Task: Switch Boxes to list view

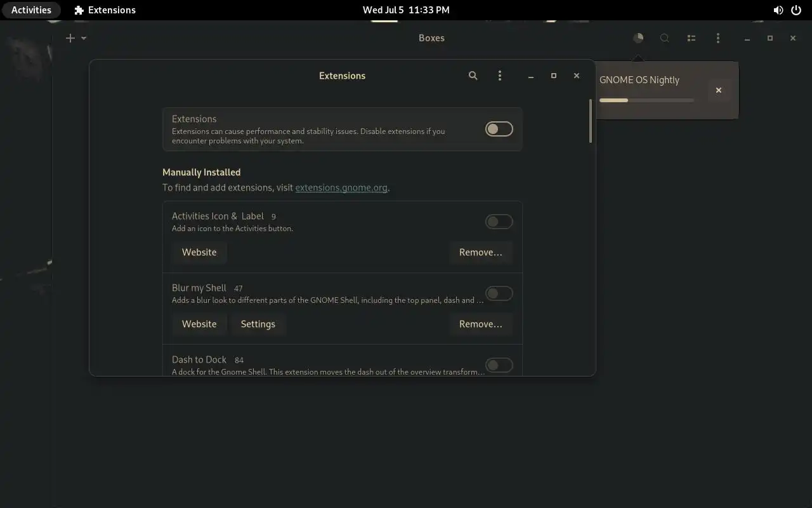Action: click(x=691, y=38)
